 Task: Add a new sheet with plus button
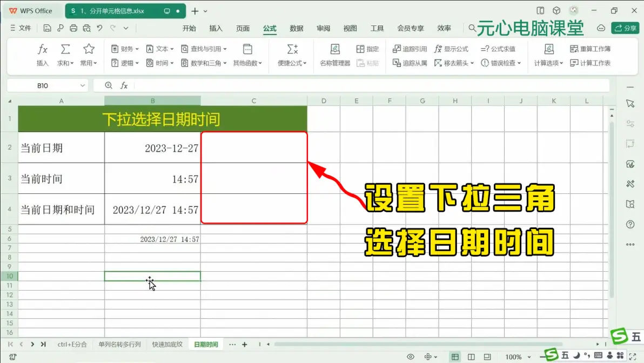click(x=244, y=345)
